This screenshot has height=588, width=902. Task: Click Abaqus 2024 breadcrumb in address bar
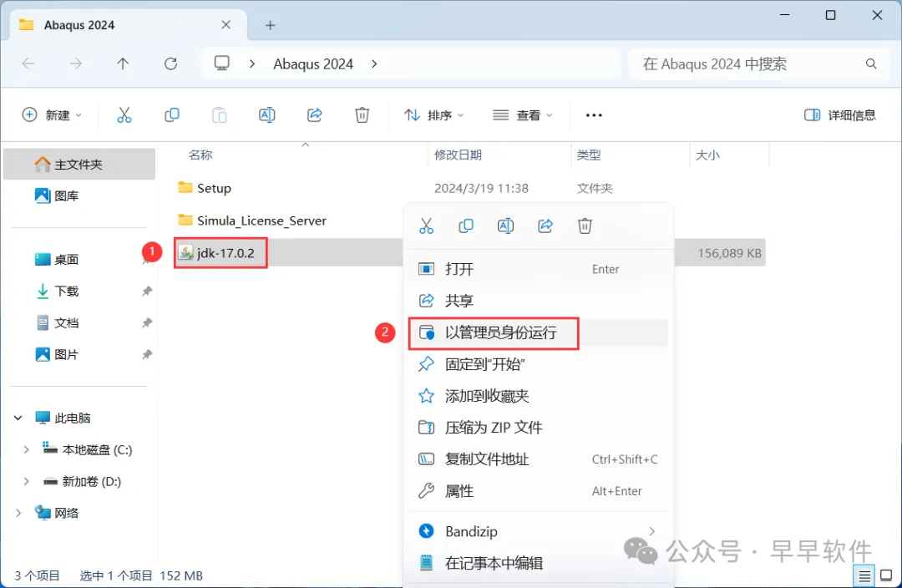click(x=313, y=63)
